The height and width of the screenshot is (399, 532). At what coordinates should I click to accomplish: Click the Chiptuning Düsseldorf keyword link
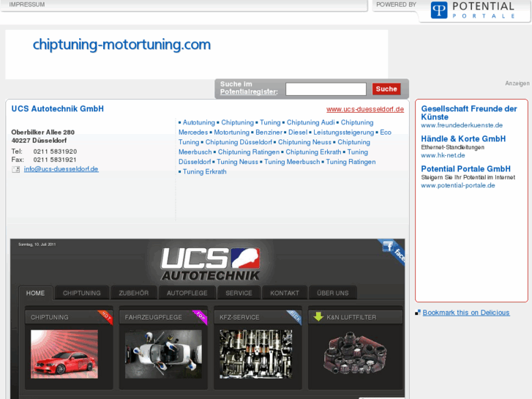click(x=239, y=142)
